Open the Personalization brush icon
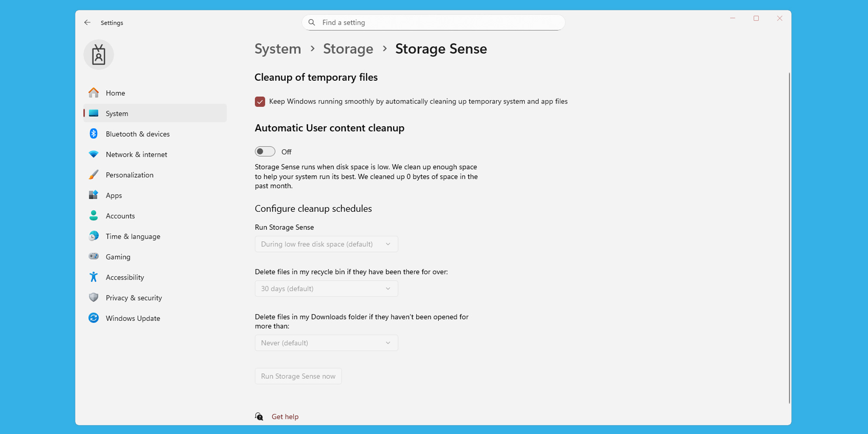 94,174
